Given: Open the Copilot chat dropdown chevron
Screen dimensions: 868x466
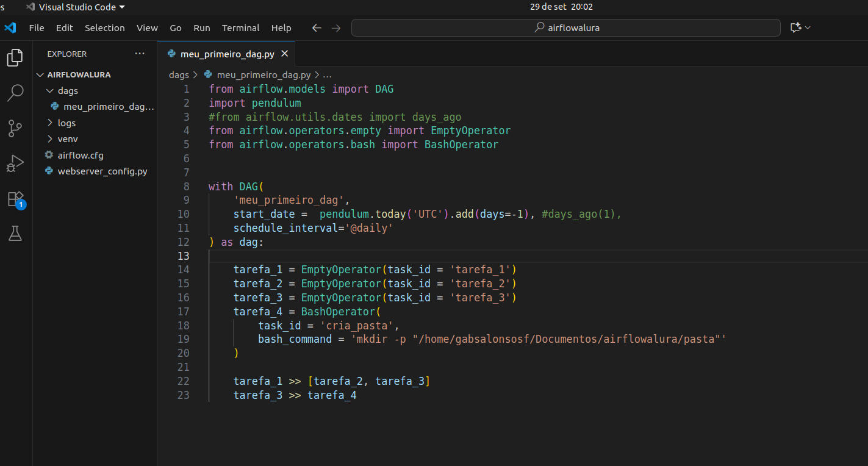Looking at the screenshot, I should click(x=808, y=27).
